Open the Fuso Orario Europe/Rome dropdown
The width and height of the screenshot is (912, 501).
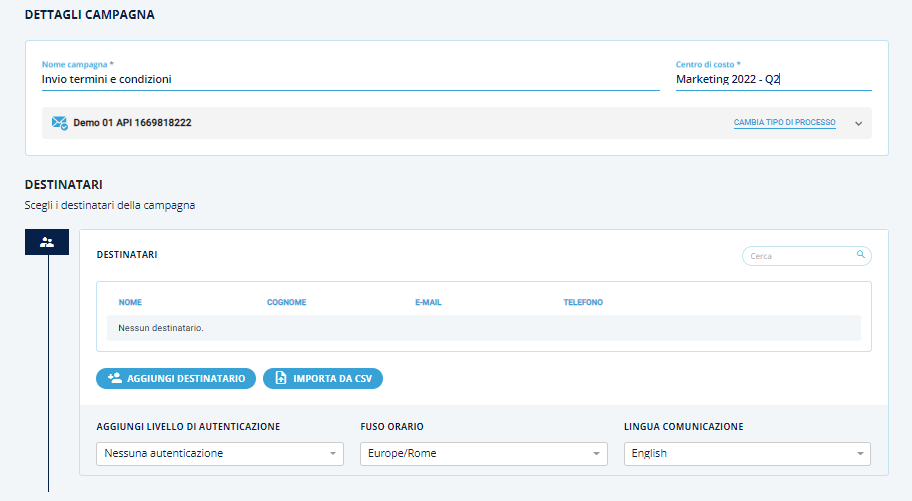point(483,454)
